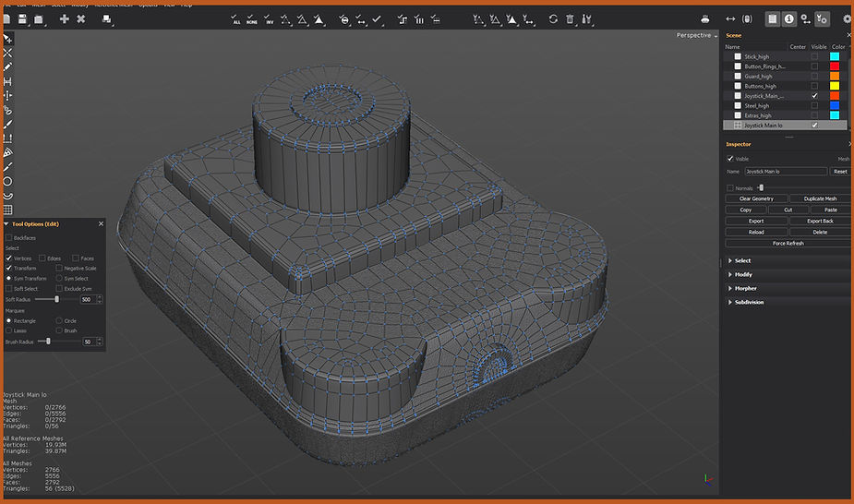Click the mouse icon in the top toolbar
854x504 pixels.
[x=747, y=19]
